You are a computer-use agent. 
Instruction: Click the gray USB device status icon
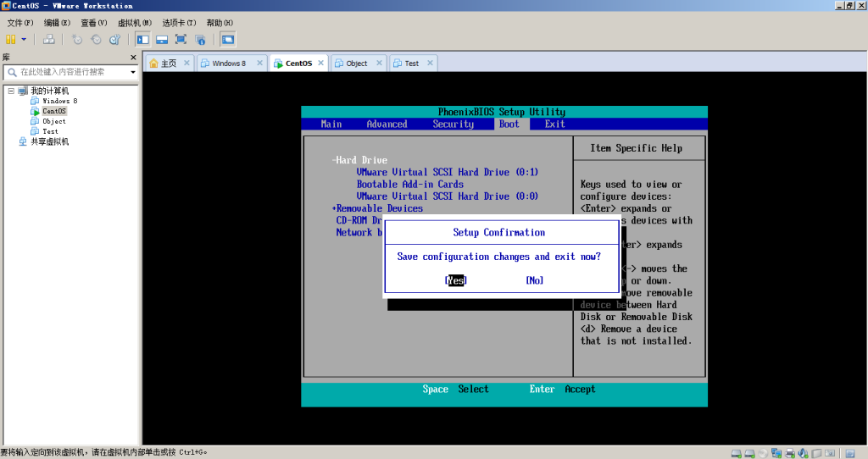[816, 453]
